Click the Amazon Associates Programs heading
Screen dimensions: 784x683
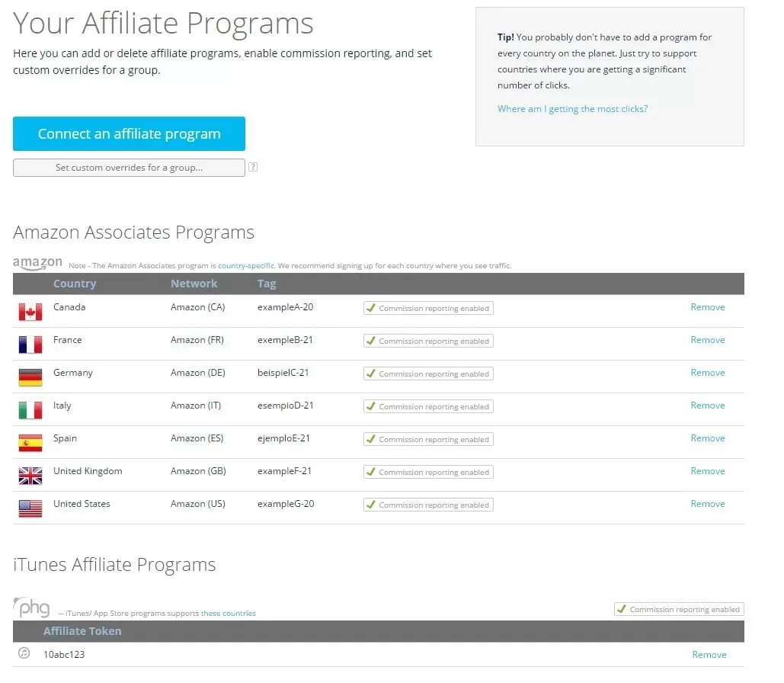tap(133, 232)
